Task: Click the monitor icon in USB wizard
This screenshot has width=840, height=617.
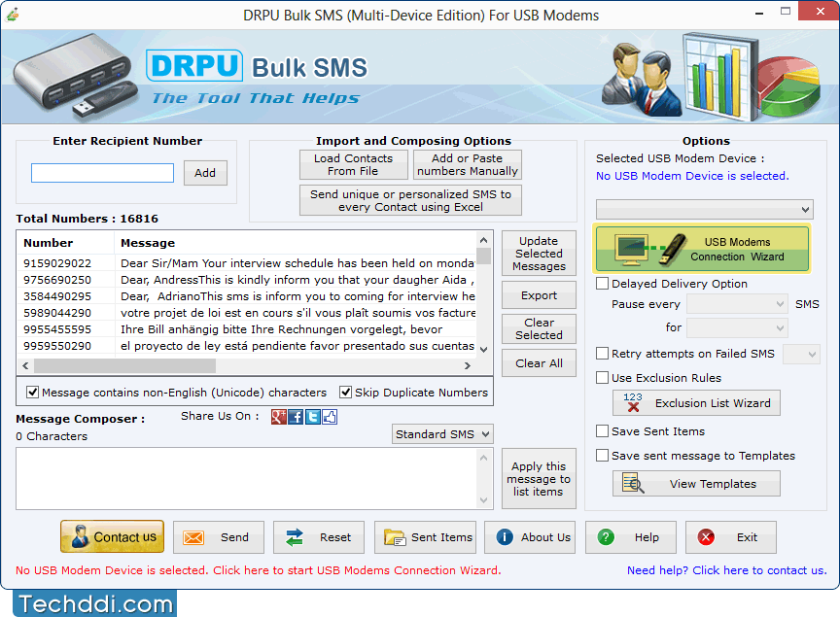Action: (631, 250)
